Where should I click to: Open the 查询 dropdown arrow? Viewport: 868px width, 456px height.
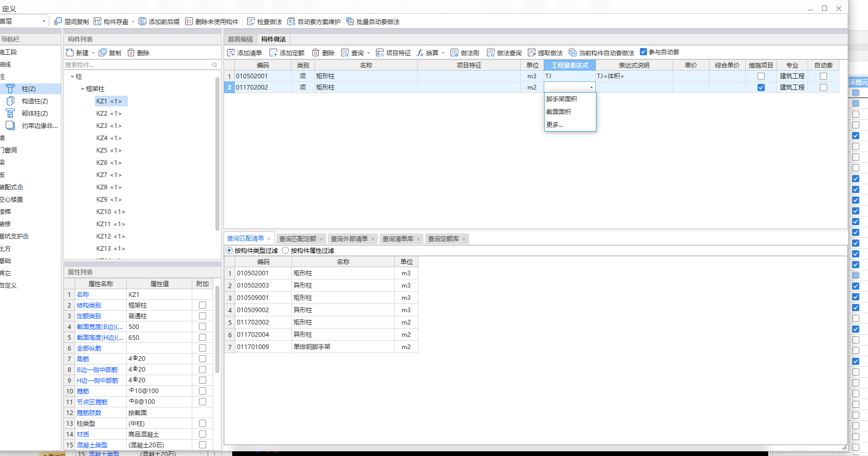click(x=368, y=53)
